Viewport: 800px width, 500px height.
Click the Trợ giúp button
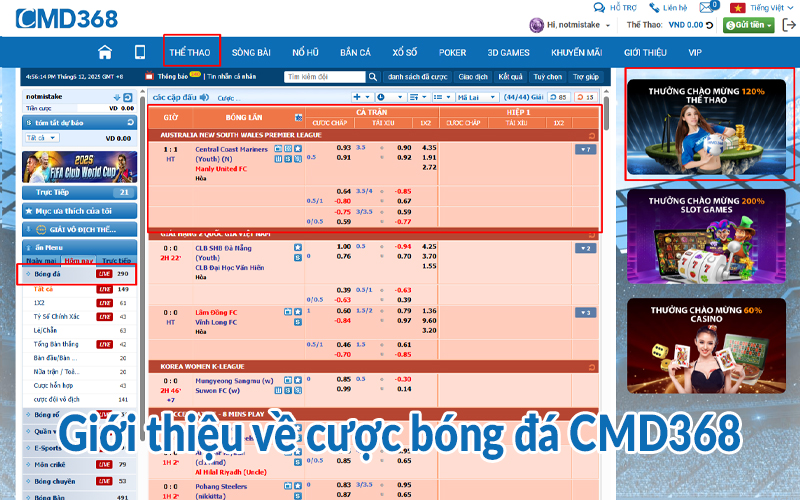pos(585,77)
